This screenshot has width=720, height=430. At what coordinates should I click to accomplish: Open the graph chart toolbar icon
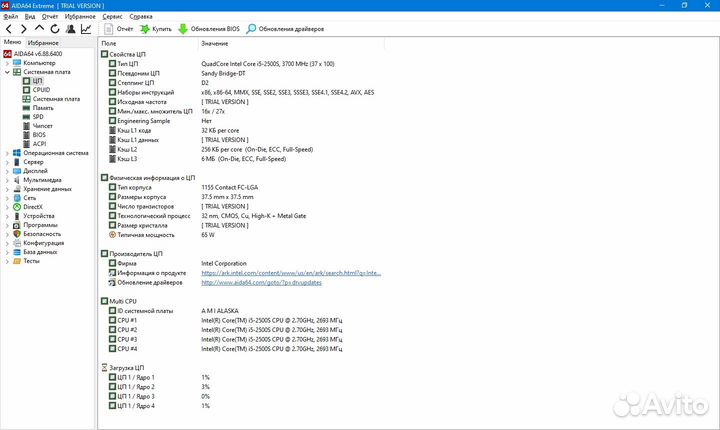click(86, 29)
